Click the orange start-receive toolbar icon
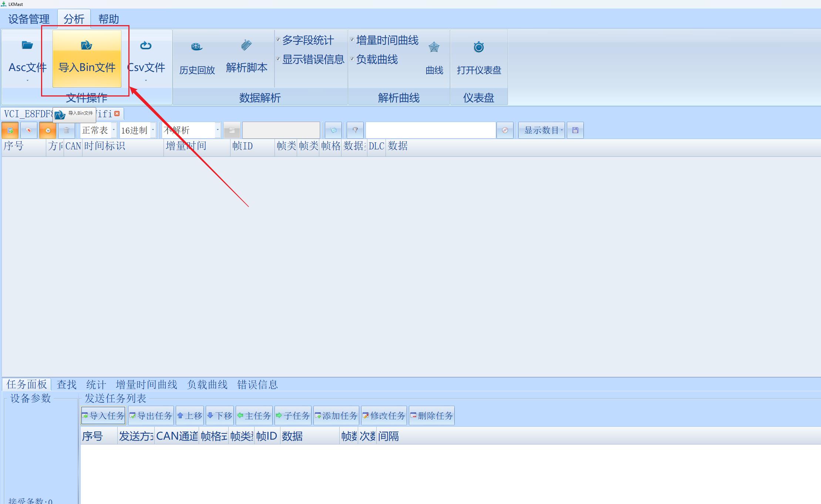821x504 pixels. click(x=10, y=130)
